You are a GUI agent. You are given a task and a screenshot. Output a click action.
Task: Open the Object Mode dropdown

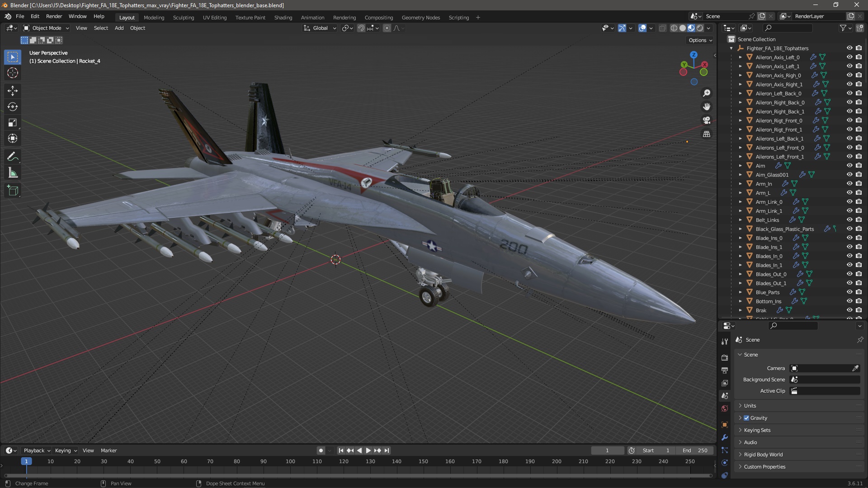click(x=46, y=28)
